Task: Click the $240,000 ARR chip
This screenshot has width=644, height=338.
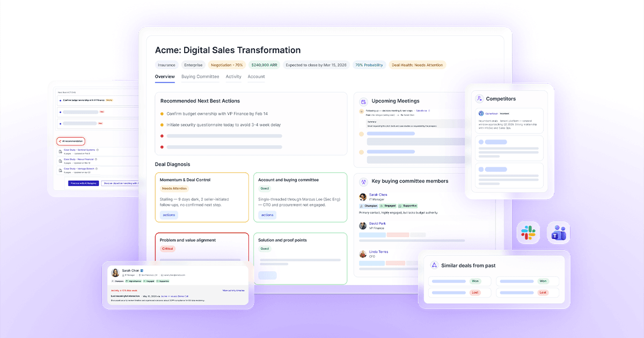Action: (x=263, y=65)
